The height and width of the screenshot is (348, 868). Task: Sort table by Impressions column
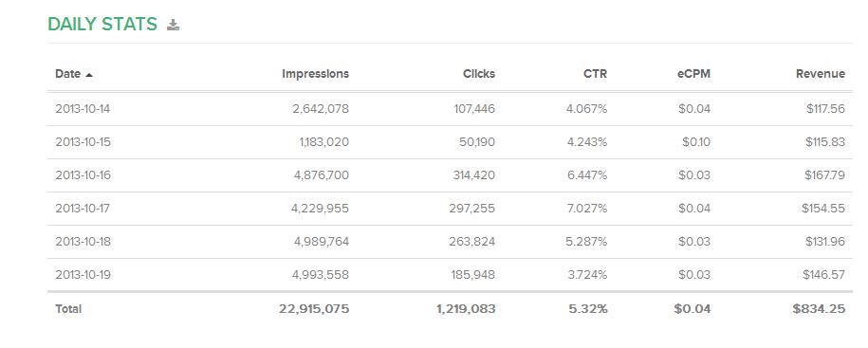(316, 74)
